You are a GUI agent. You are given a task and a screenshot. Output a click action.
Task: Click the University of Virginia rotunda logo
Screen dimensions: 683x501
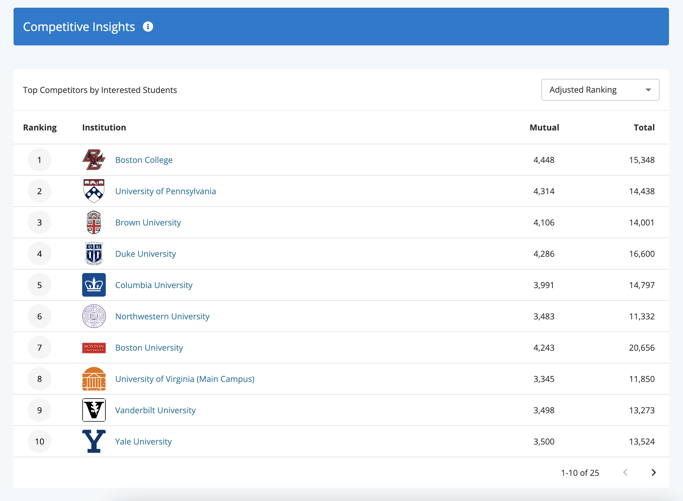pos(94,379)
